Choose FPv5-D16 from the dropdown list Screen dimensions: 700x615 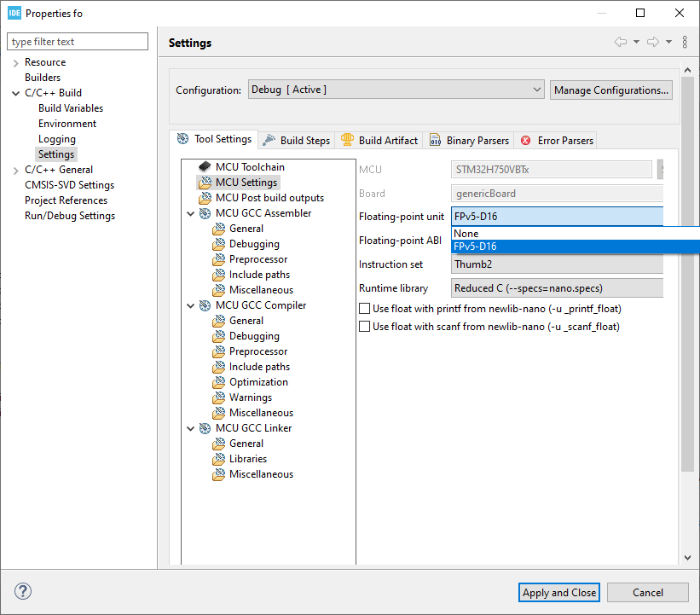576,247
